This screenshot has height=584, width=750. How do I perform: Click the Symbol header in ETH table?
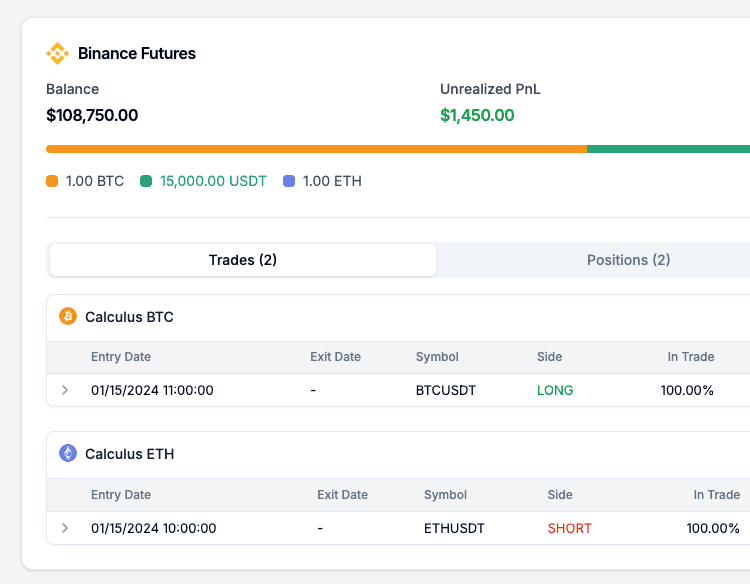(x=445, y=495)
